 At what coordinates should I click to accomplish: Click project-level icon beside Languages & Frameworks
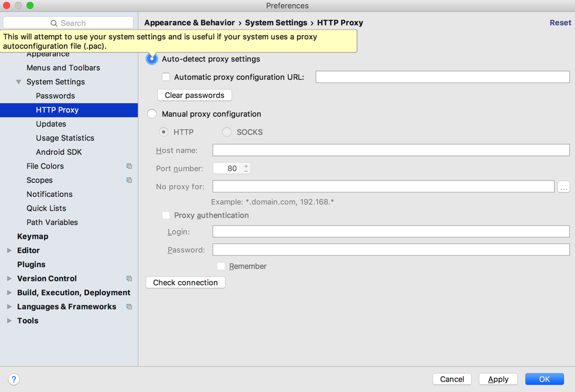click(x=130, y=307)
